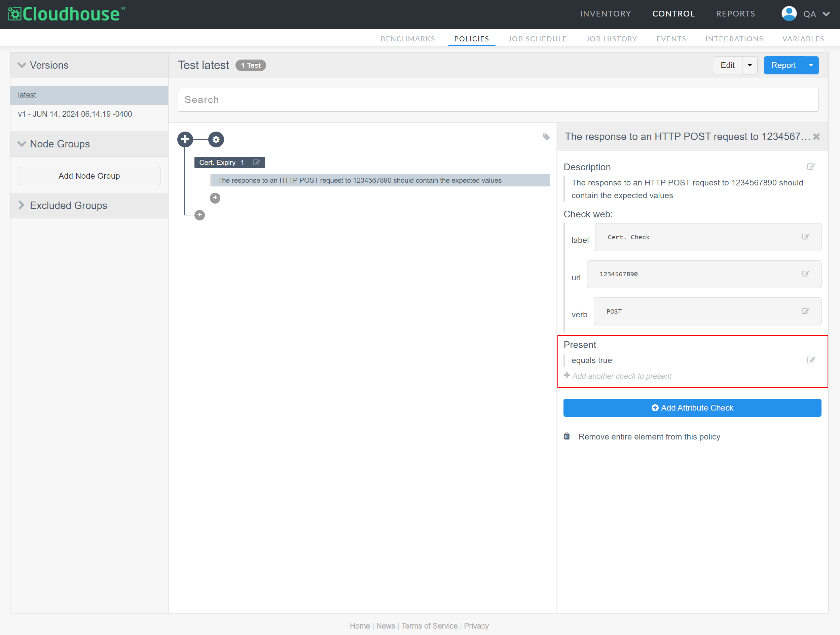Click Add another check to present

coord(621,376)
